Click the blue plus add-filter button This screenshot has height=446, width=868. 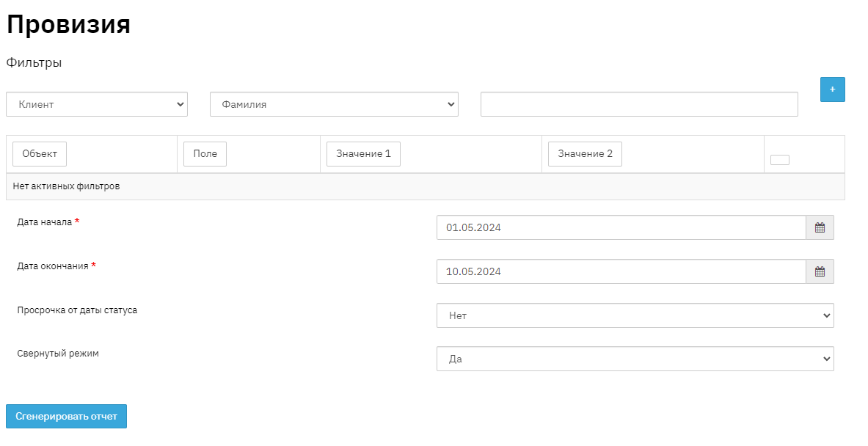832,89
